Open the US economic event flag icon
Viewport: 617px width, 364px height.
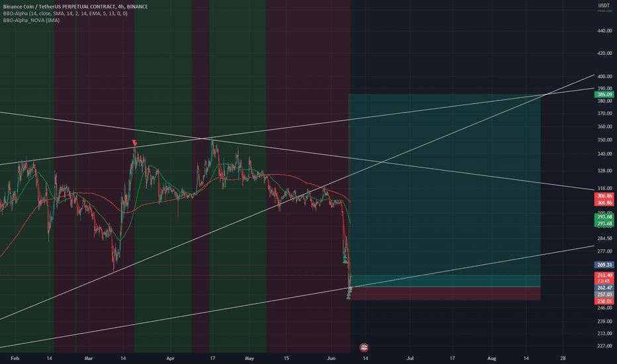click(363, 347)
